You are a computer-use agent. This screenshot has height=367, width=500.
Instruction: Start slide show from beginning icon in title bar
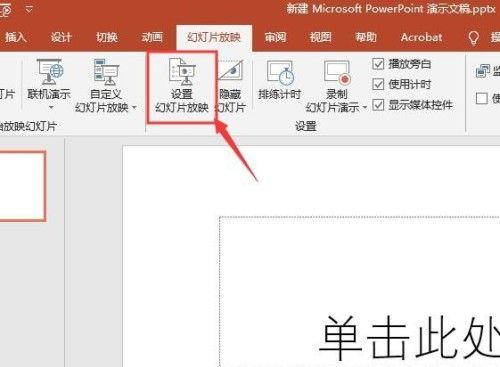(5, 10)
